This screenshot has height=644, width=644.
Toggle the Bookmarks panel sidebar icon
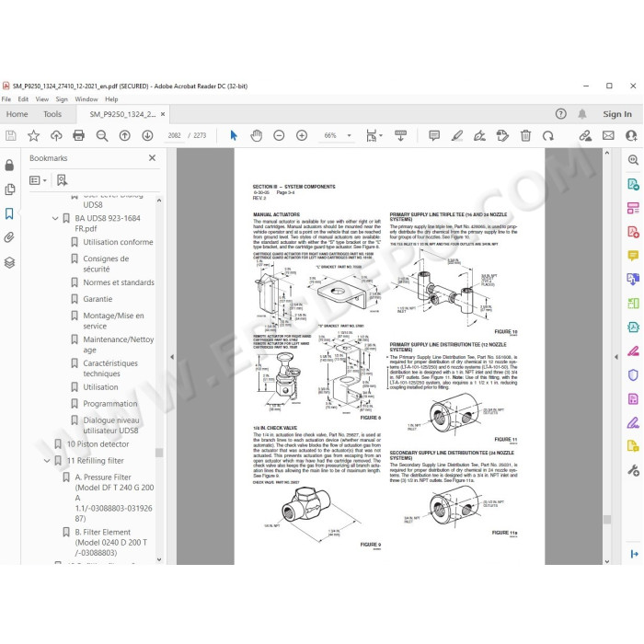pyautogui.click(x=9, y=213)
